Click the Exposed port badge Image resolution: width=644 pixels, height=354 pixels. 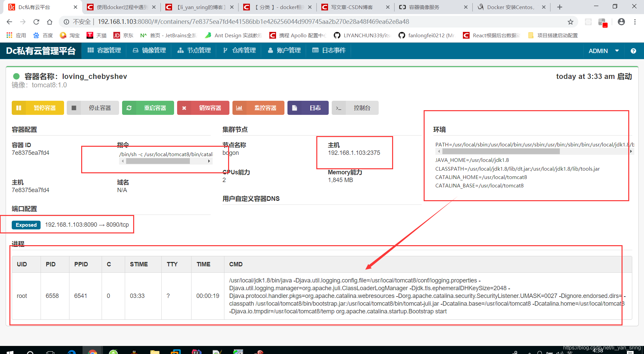point(26,225)
